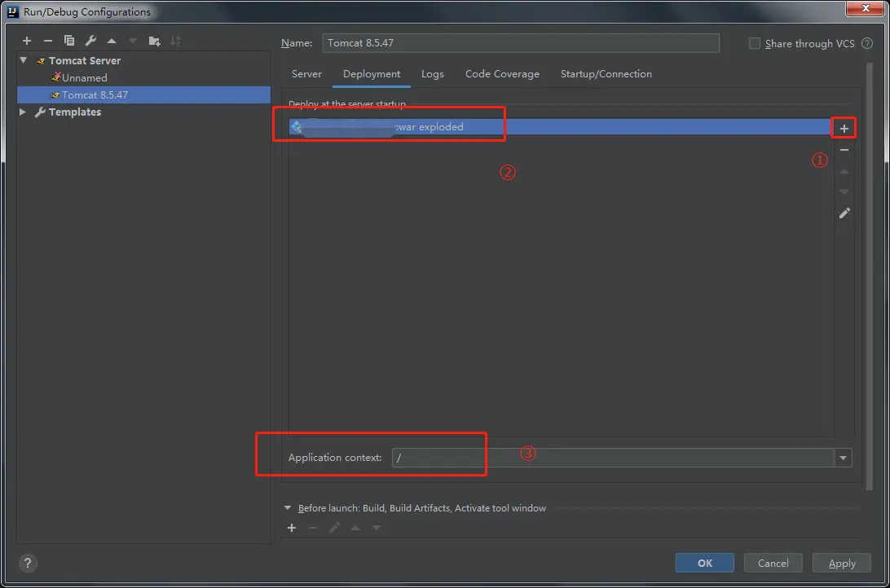Viewport: 890px width, 588px height.
Task: Select the Tomcat 8.5.47 configuration
Action: (143, 94)
